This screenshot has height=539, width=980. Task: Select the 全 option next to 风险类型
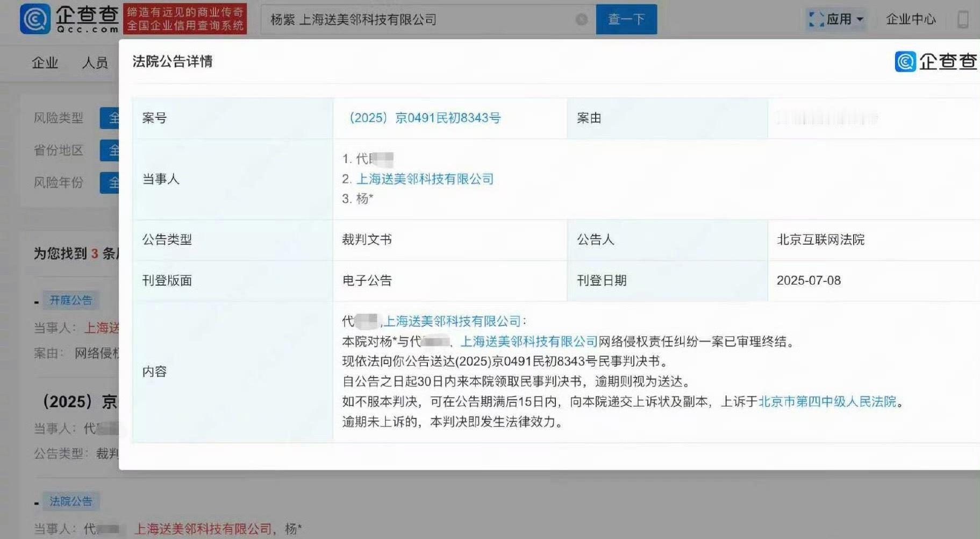pos(110,118)
